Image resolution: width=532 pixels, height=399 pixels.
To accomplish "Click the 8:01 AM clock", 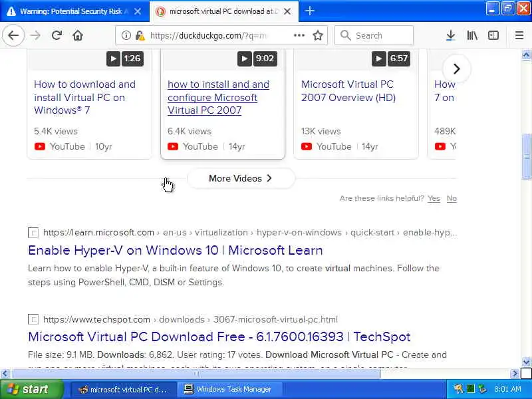I will coord(507,389).
